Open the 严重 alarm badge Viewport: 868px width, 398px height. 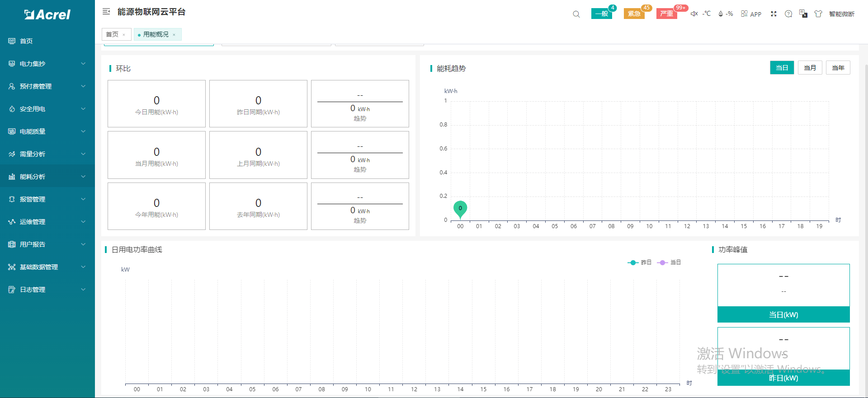click(666, 14)
